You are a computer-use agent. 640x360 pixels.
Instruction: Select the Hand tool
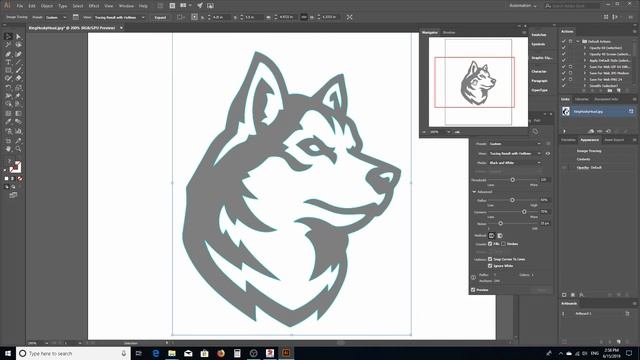click(8, 149)
